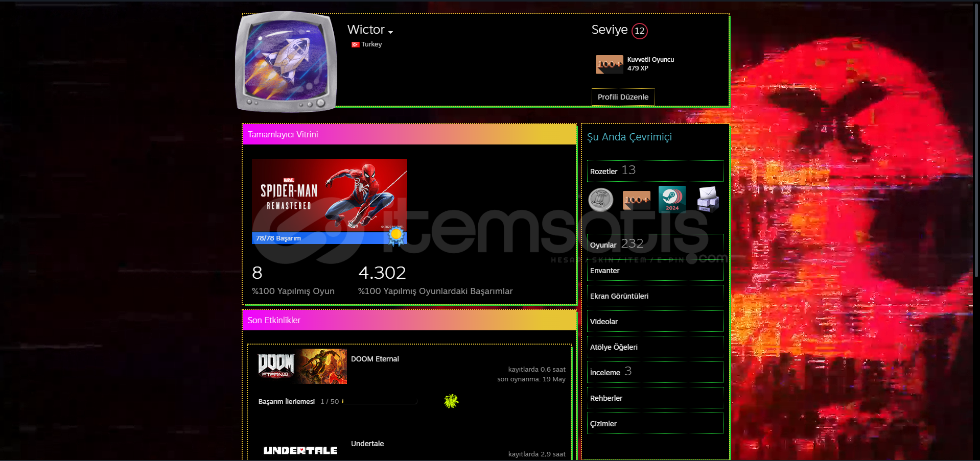Click the Steam 2024 replay badge
The image size is (980, 461).
(672, 199)
